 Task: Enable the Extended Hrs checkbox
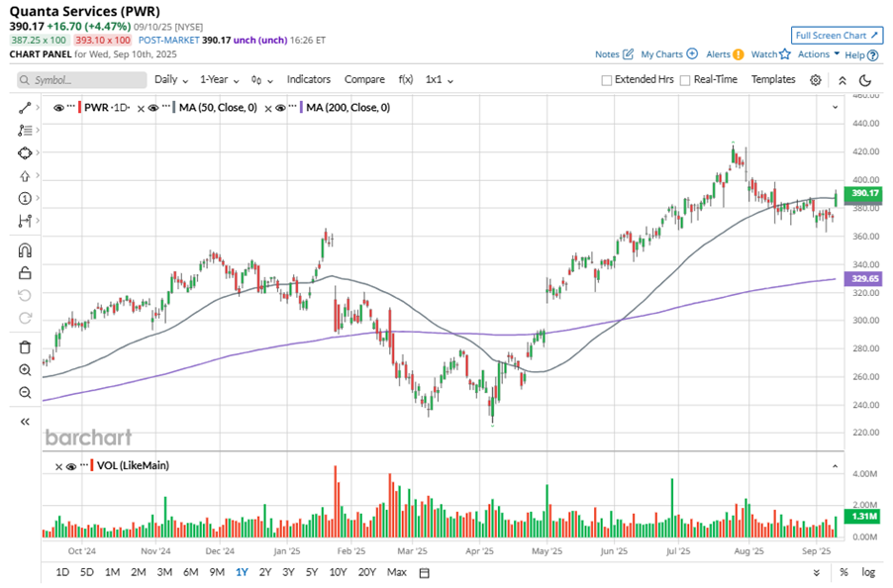pyautogui.click(x=607, y=80)
